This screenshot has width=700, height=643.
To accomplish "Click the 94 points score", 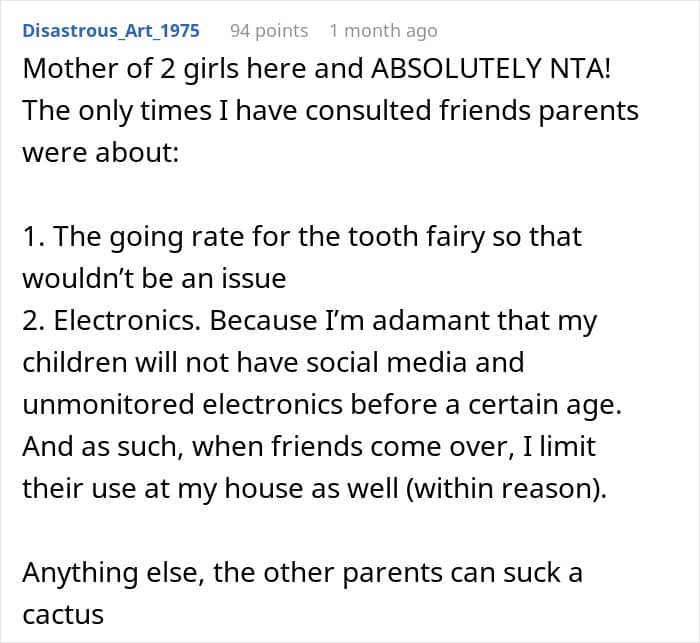I will [269, 30].
